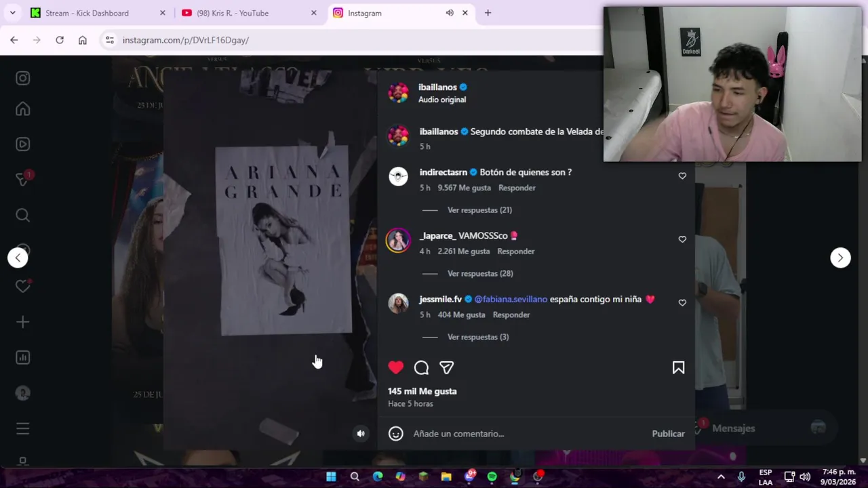
Task: Reload the current page
Action: point(60,40)
